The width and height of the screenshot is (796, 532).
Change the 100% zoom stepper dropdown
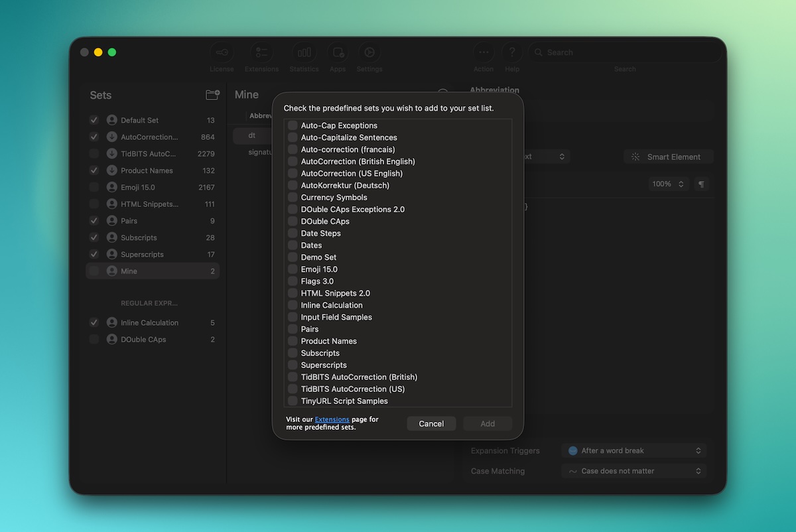pyautogui.click(x=668, y=184)
